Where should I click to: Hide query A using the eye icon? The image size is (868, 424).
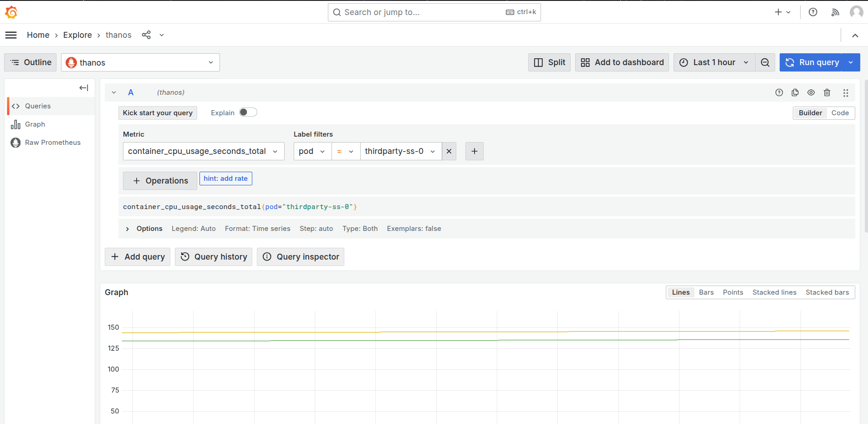pyautogui.click(x=811, y=92)
